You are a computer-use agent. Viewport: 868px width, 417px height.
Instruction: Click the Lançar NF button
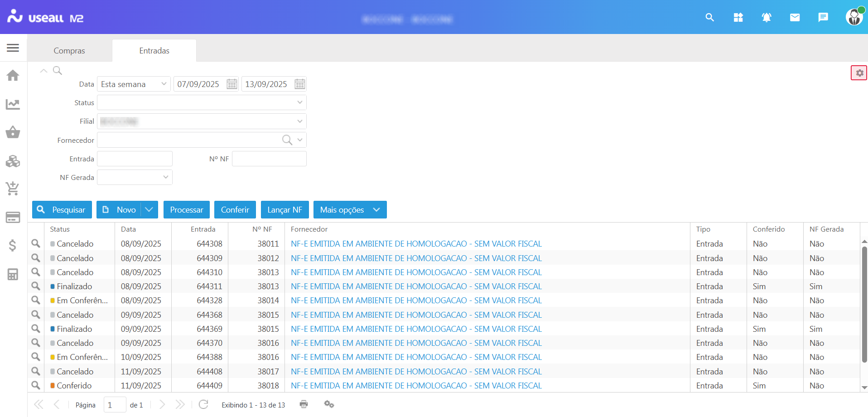click(285, 210)
